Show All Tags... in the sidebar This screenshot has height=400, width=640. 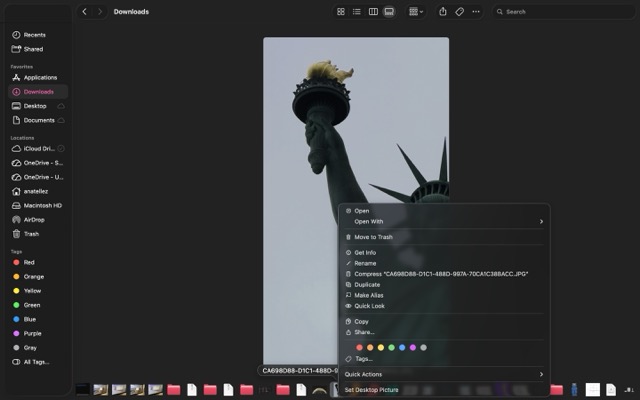pyautogui.click(x=38, y=362)
